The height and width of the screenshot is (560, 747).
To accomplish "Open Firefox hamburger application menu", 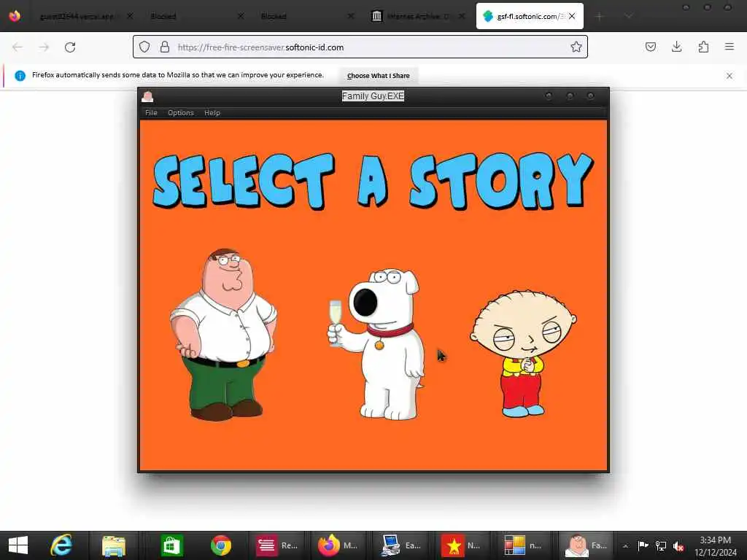I will click(729, 47).
